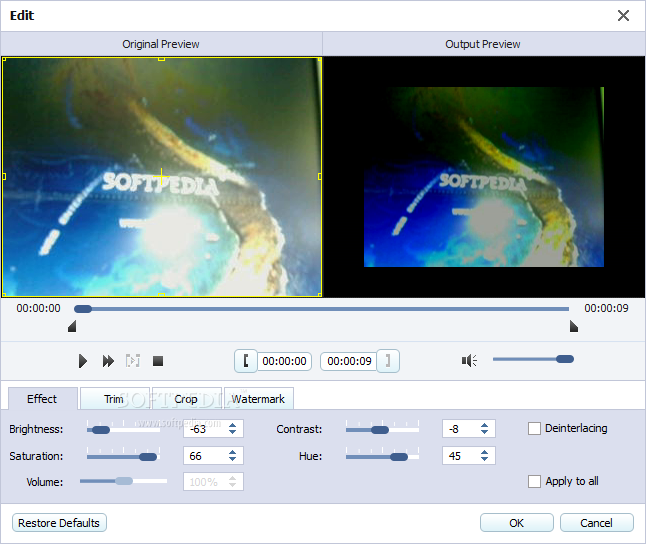
Task: Open the Watermark tab
Action: click(258, 399)
